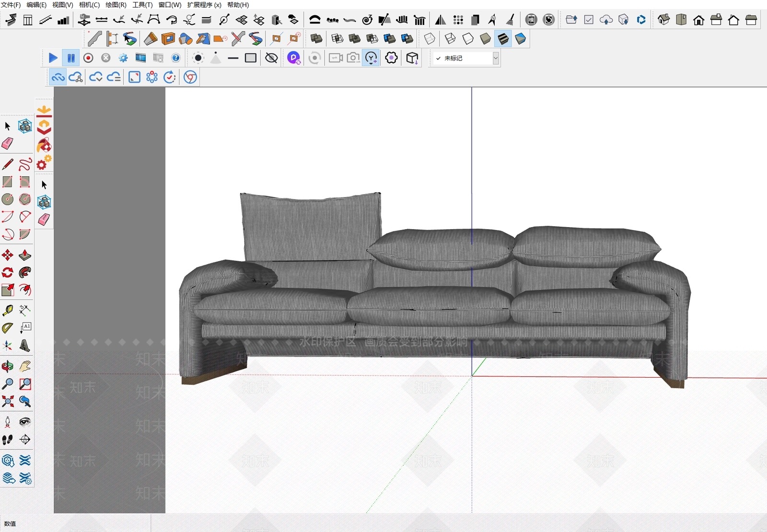767x532 pixels.
Task: Toggle Shaded with Textures style
Action: (x=503, y=38)
